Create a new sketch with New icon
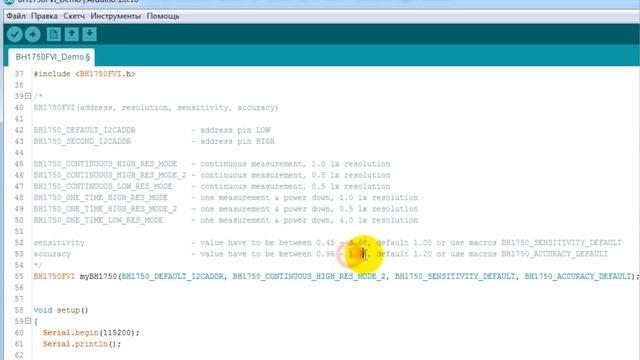The width and height of the screenshot is (640, 360). [x=53, y=34]
